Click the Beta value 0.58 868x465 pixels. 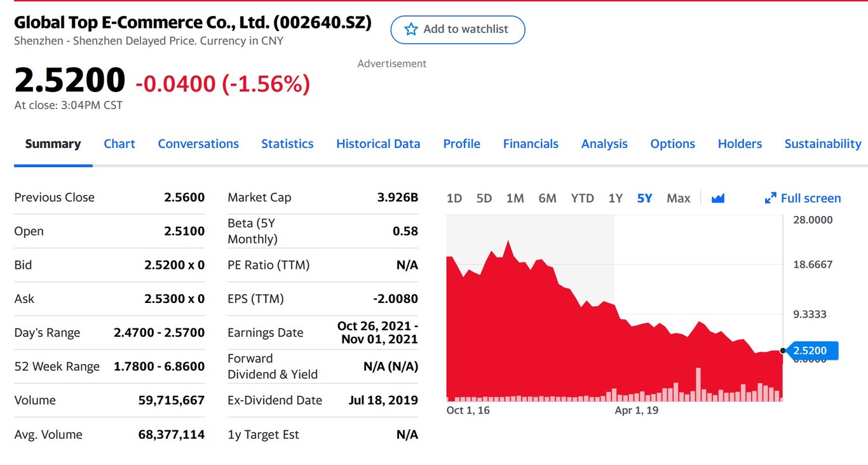(x=405, y=231)
